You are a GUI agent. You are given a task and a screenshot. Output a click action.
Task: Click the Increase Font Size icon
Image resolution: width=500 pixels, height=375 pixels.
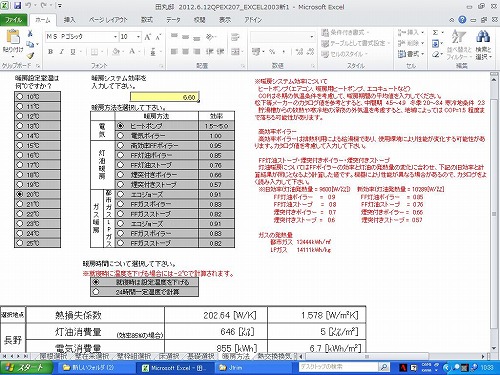pos(148,37)
